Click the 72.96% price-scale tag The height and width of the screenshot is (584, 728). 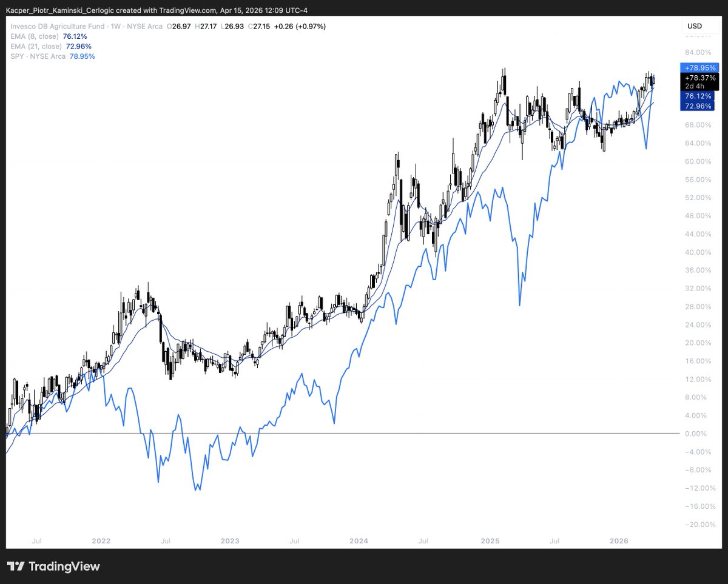click(698, 106)
